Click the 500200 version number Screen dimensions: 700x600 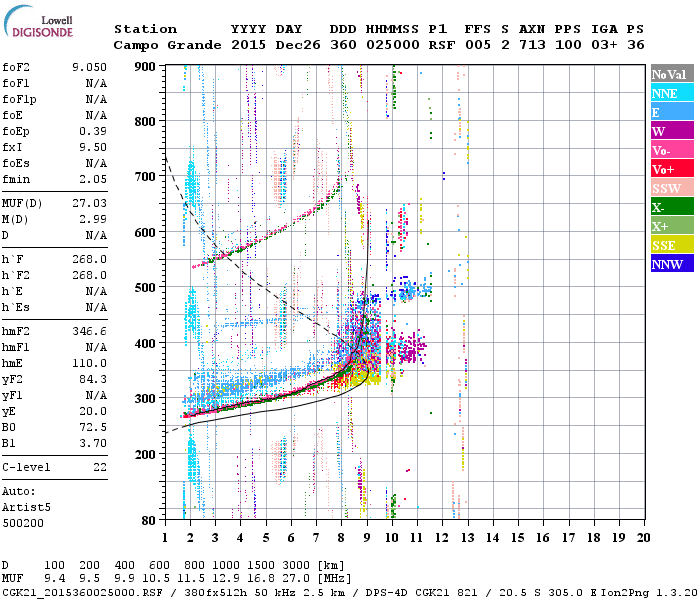point(23,523)
